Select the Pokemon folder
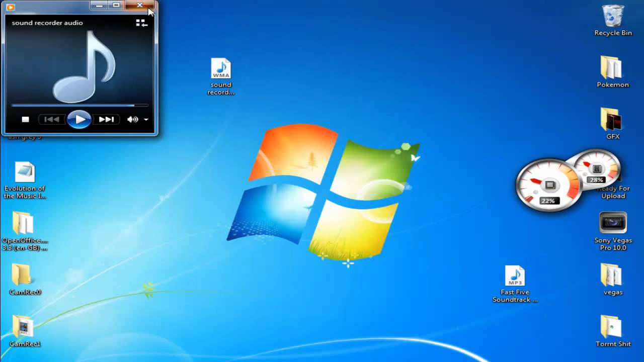The image size is (644, 362). tap(613, 72)
